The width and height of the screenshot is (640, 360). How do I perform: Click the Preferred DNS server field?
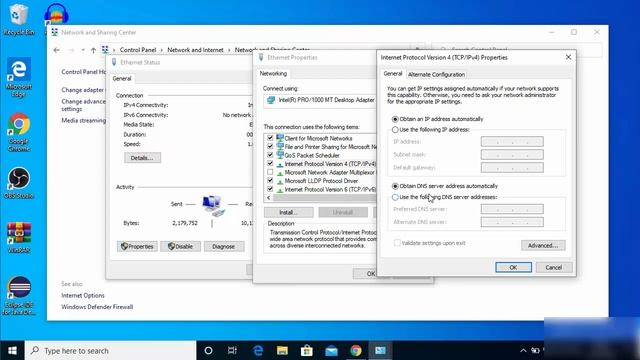pyautogui.click(x=512, y=209)
